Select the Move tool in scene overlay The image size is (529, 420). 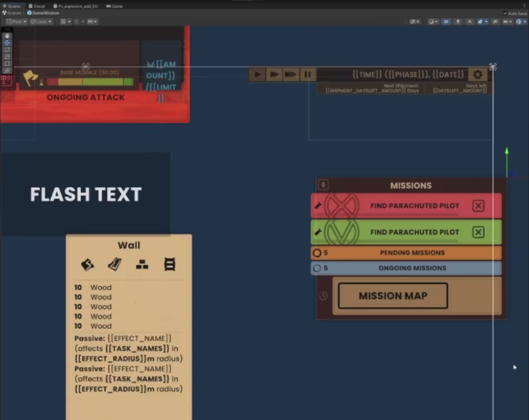coord(7,43)
